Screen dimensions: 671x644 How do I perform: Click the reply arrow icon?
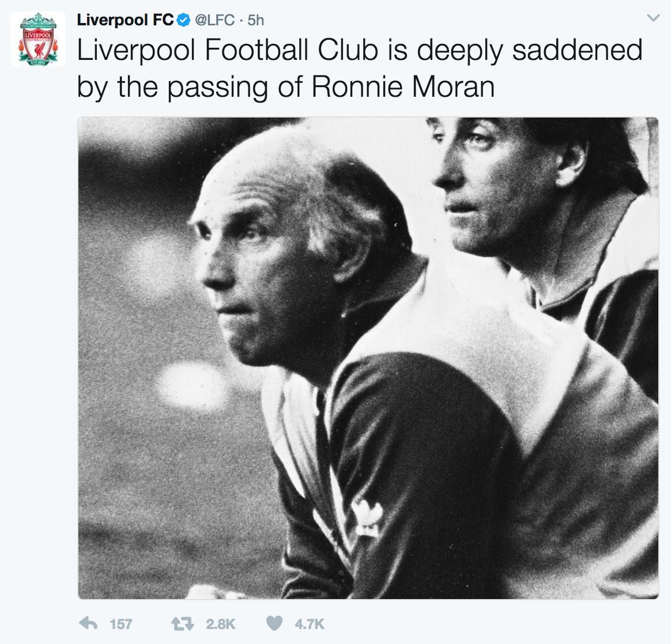(x=88, y=623)
